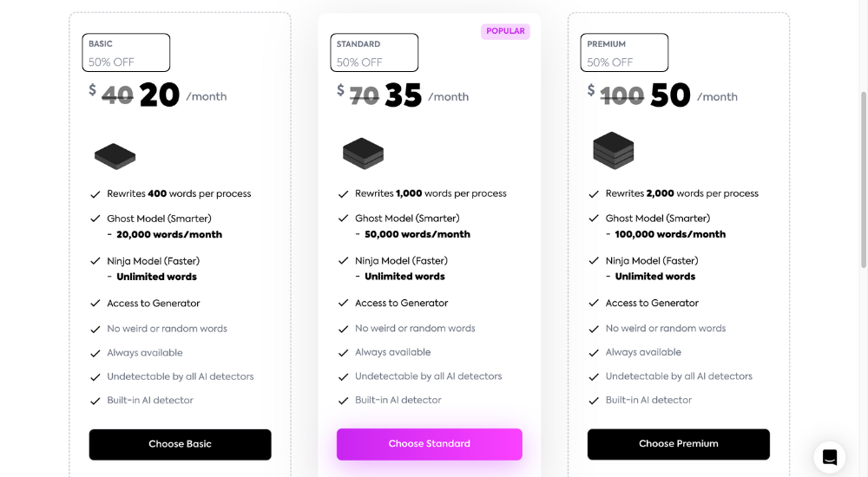Viewport: 868px width, 477px height.
Task: Click 'Undetectable by all AI detectors' in Basic
Action: pos(180,377)
